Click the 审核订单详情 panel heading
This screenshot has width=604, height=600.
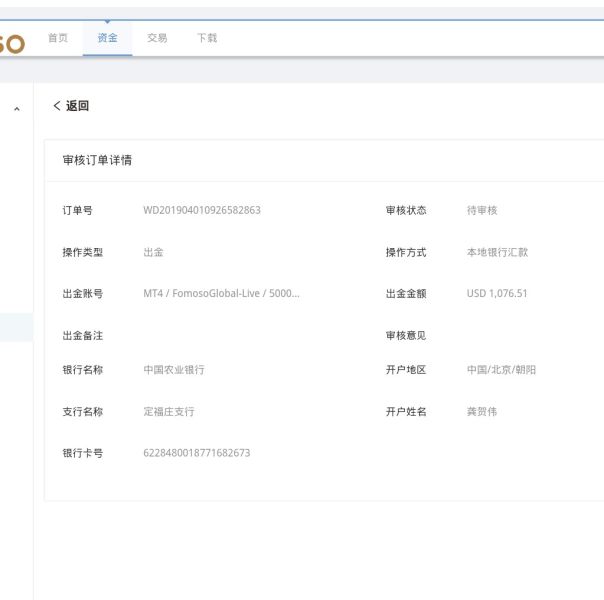coord(97,160)
